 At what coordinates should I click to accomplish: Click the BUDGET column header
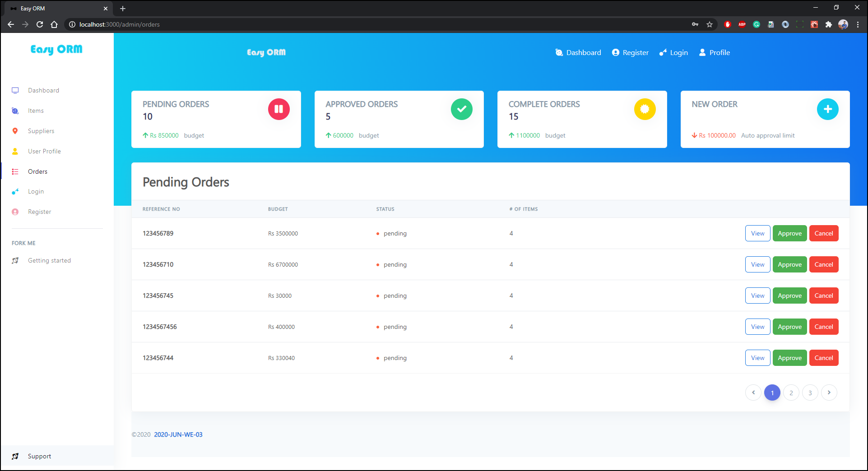click(278, 209)
